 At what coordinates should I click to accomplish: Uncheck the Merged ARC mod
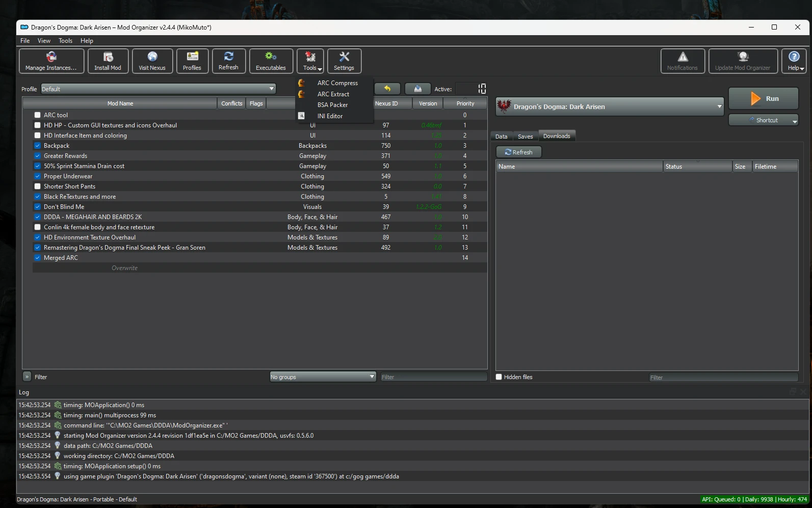[37, 258]
